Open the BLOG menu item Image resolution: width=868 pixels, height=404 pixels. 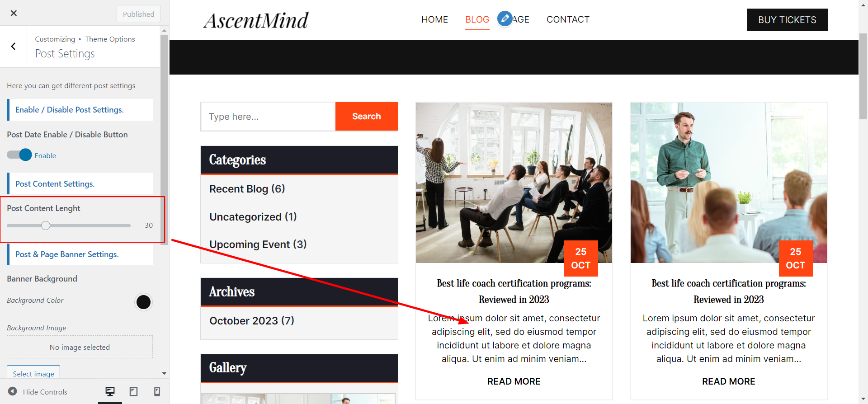tap(477, 19)
